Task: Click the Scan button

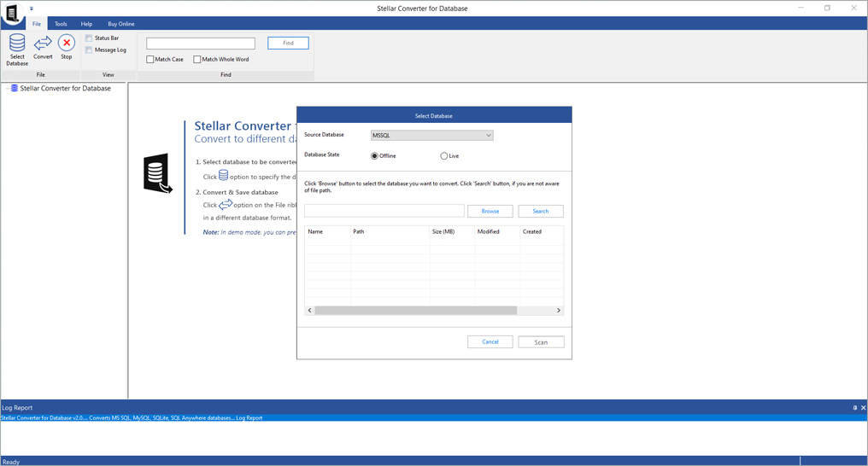Action: [541, 342]
